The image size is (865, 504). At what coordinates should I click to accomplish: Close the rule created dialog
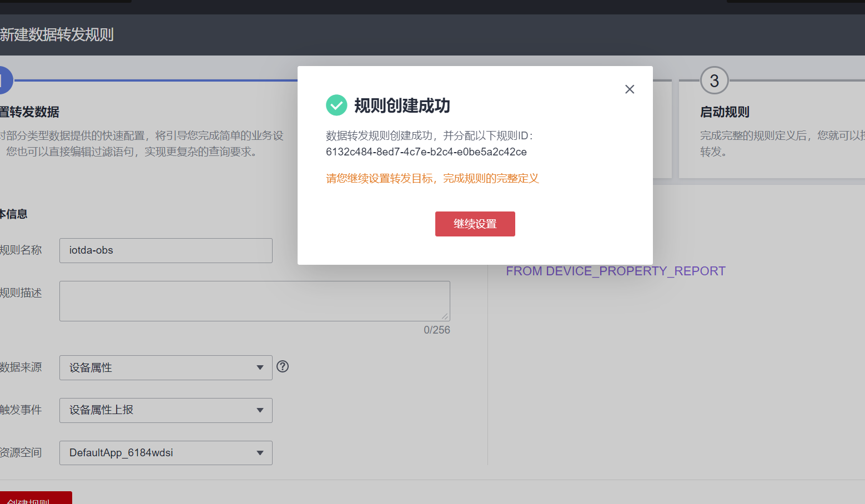(630, 89)
